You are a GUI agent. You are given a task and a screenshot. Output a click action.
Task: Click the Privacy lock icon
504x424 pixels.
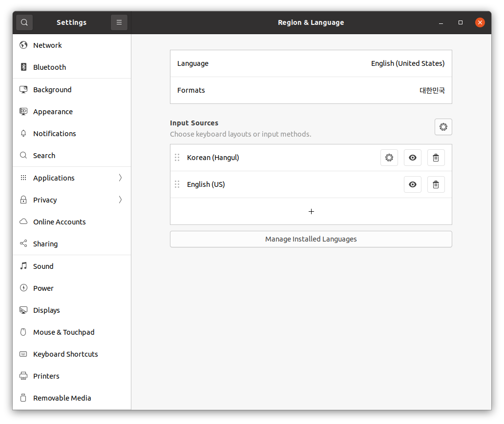pyautogui.click(x=23, y=200)
